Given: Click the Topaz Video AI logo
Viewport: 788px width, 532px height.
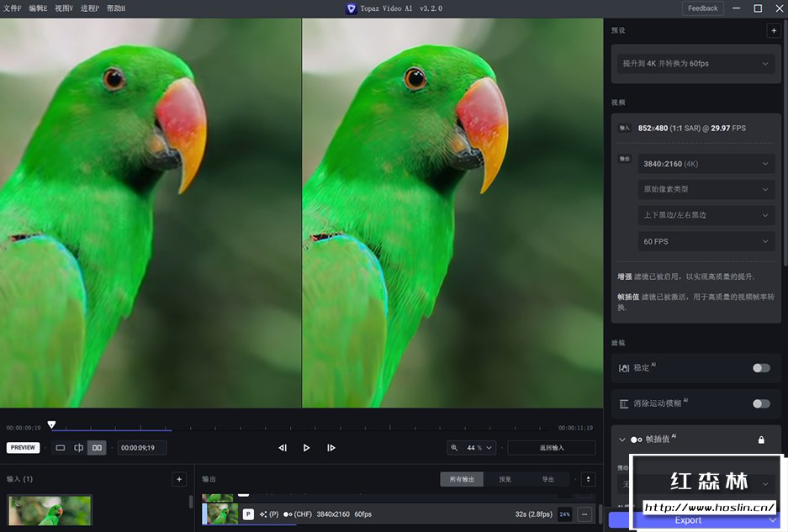Looking at the screenshot, I should pyautogui.click(x=351, y=8).
